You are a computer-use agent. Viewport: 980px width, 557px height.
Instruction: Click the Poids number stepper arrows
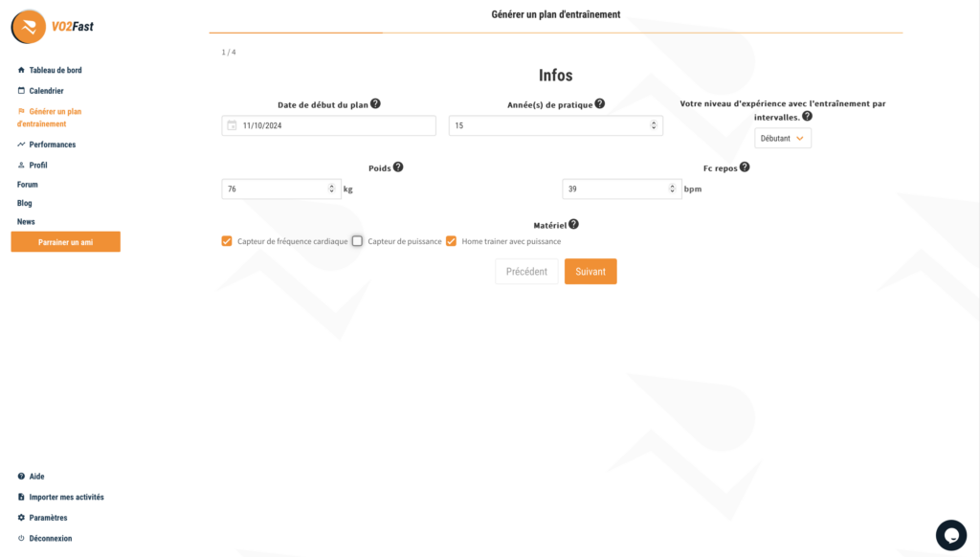coord(332,189)
